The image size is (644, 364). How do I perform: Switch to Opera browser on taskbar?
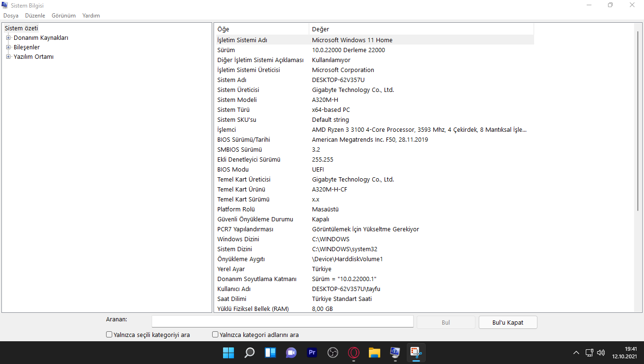tap(354, 353)
